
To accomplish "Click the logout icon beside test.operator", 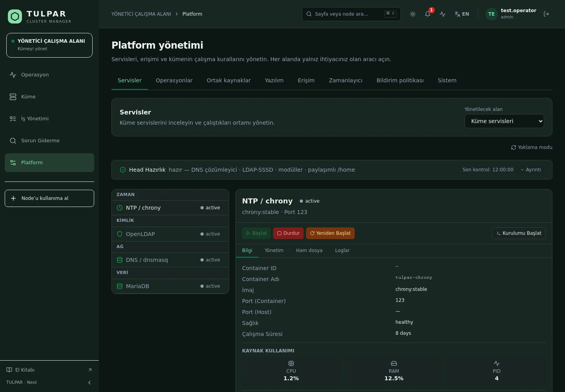I will (x=546, y=14).
